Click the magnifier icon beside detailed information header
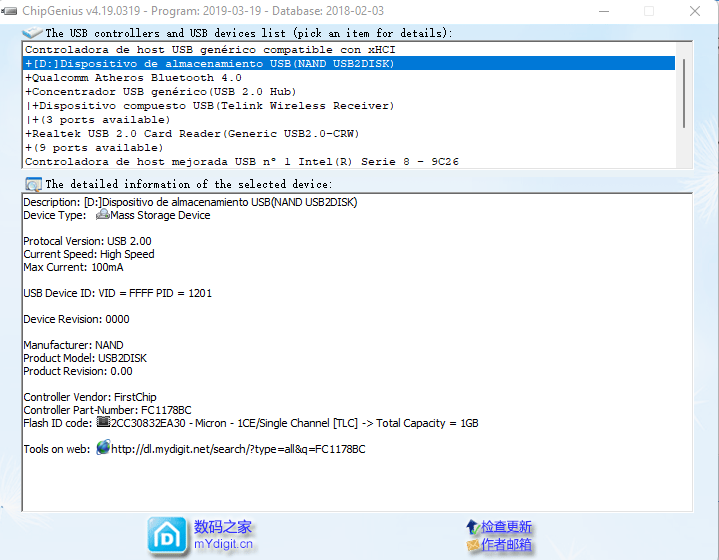719x560 pixels. tap(33, 184)
